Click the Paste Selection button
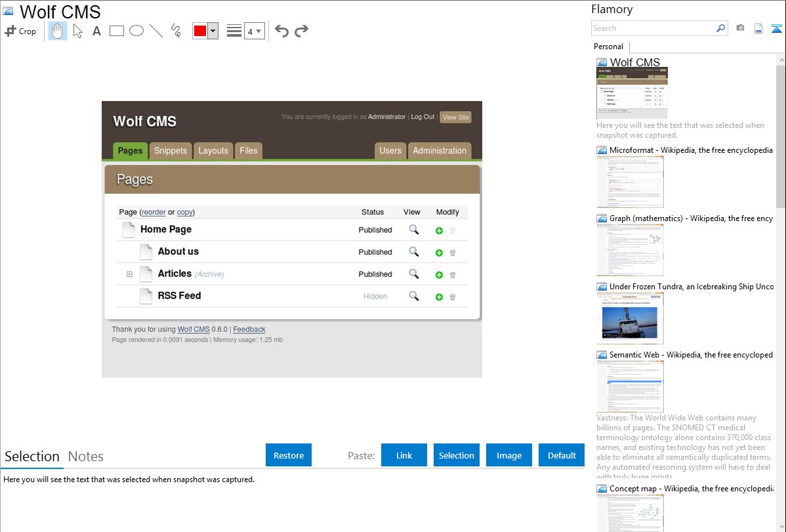 point(456,455)
